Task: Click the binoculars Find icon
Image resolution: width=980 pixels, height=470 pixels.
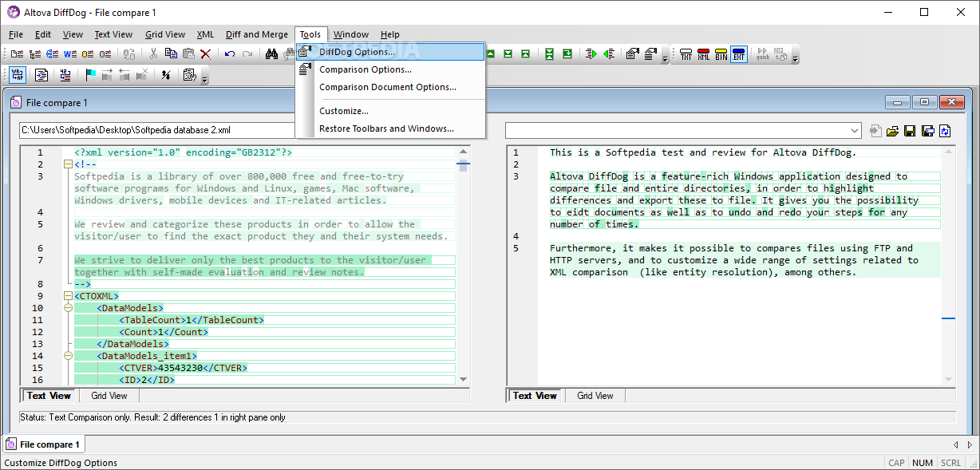Action: point(271,54)
